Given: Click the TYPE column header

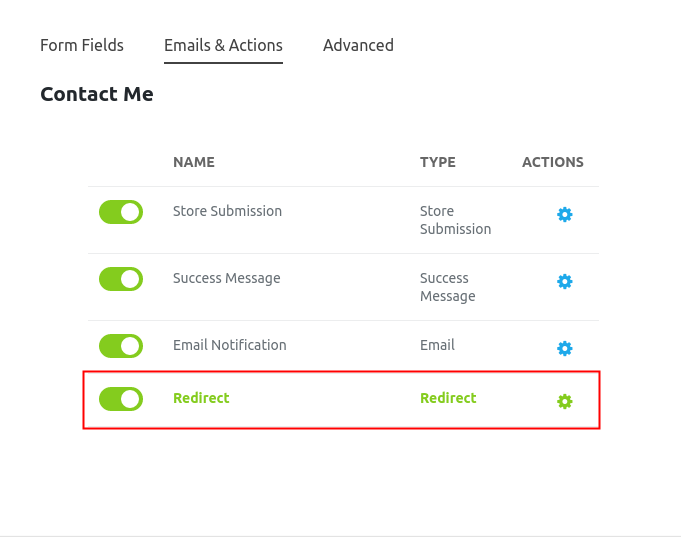Looking at the screenshot, I should coord(438,162).
